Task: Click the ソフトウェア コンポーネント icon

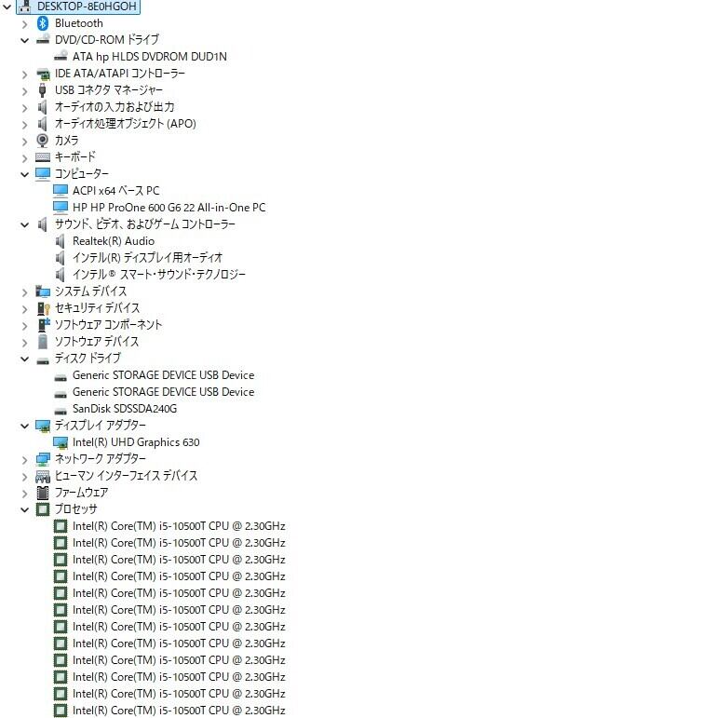Action: [43, 325]
